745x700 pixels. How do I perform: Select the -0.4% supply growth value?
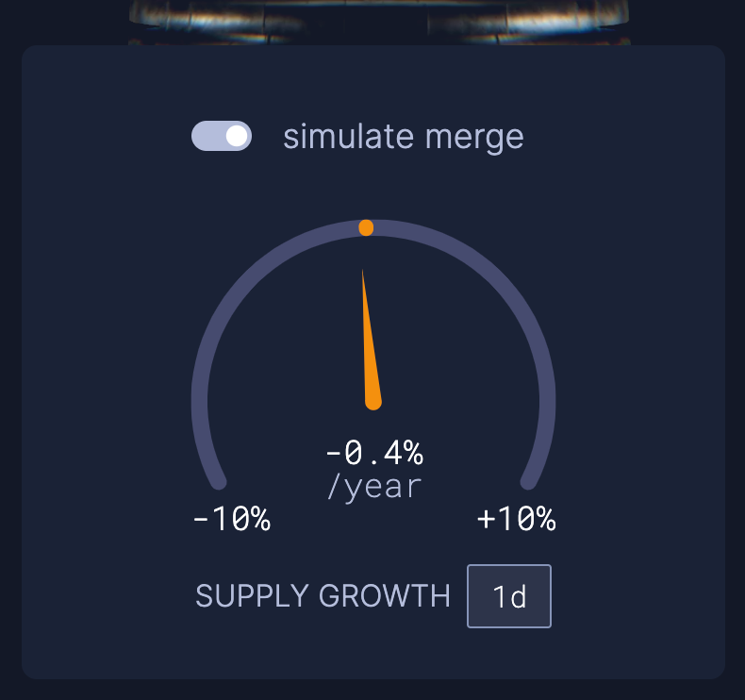point(374,454)
